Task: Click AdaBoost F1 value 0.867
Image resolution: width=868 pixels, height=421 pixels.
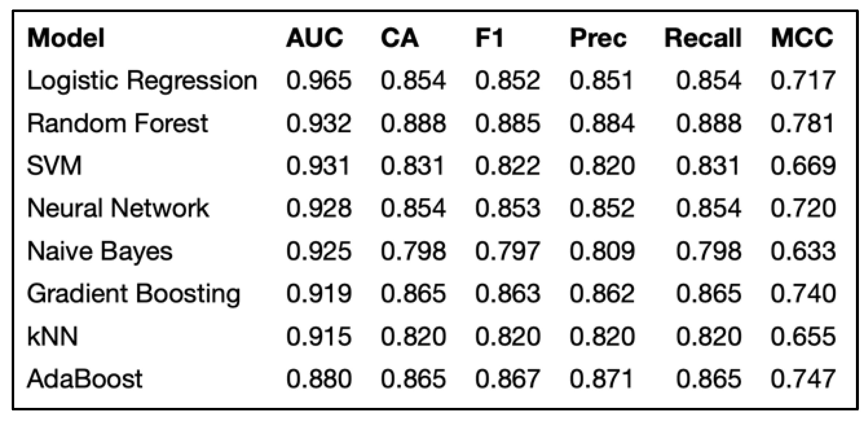Action: (507, 379)
